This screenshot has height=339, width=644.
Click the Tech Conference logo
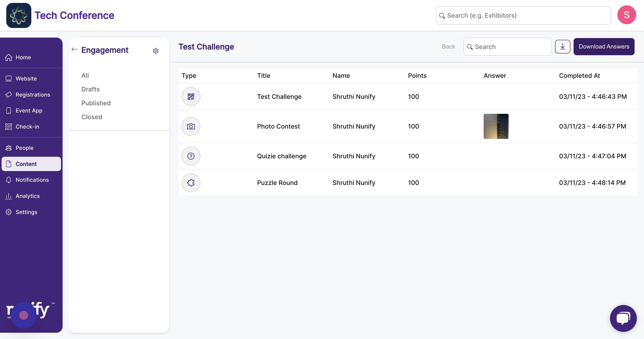19,15
